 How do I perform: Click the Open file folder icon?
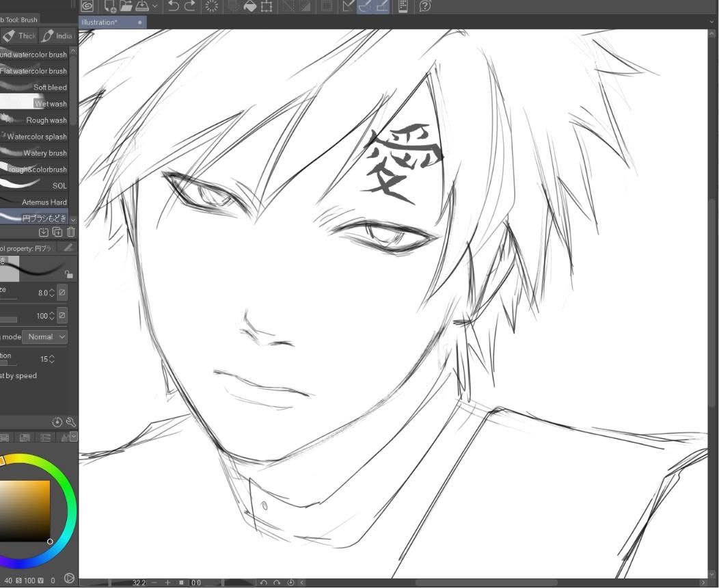click(126, 6)
